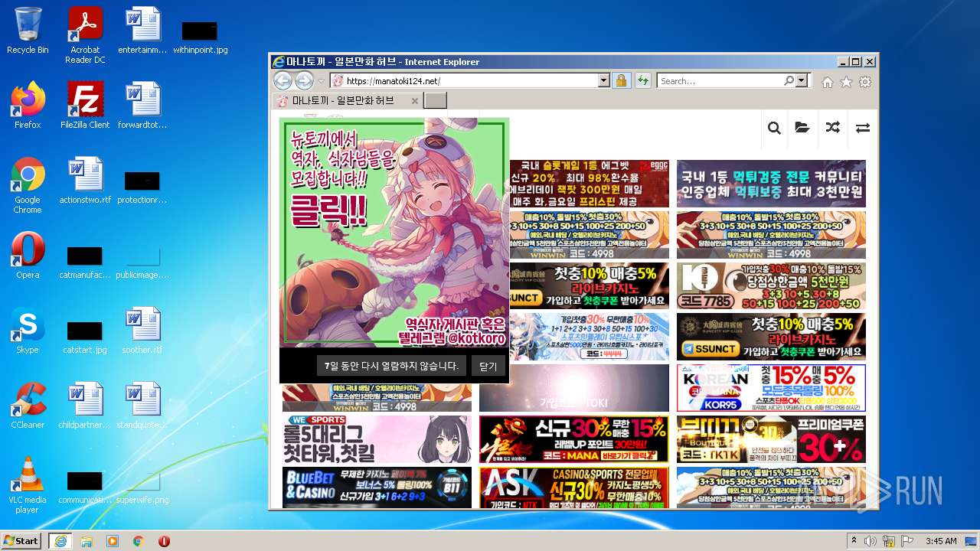Screen dimensions: 980x551
Task: Launch FileZilla Client shortcut
Action: click(85, 106)
